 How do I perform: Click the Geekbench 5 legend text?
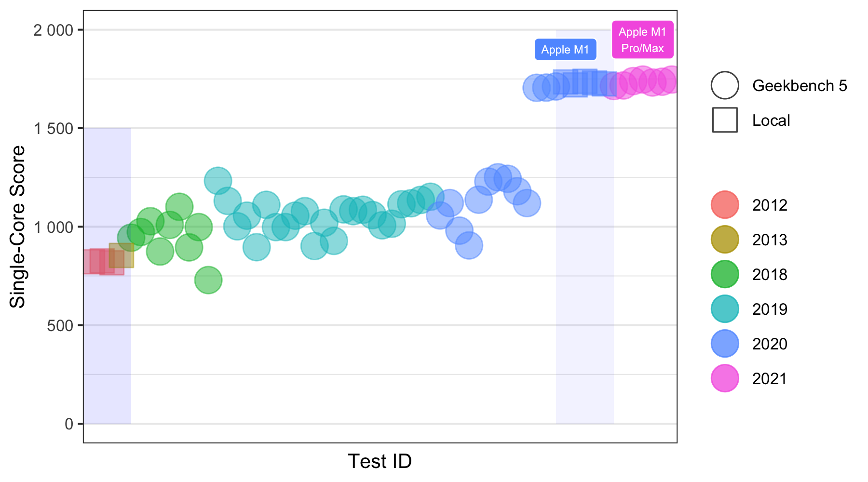pos(800,85)
